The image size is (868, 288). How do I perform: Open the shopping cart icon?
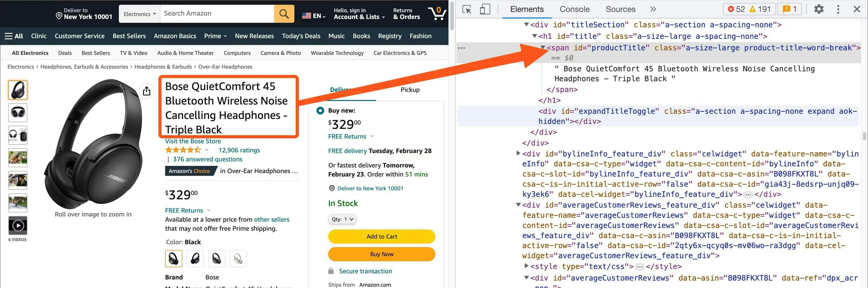(437, 14)
